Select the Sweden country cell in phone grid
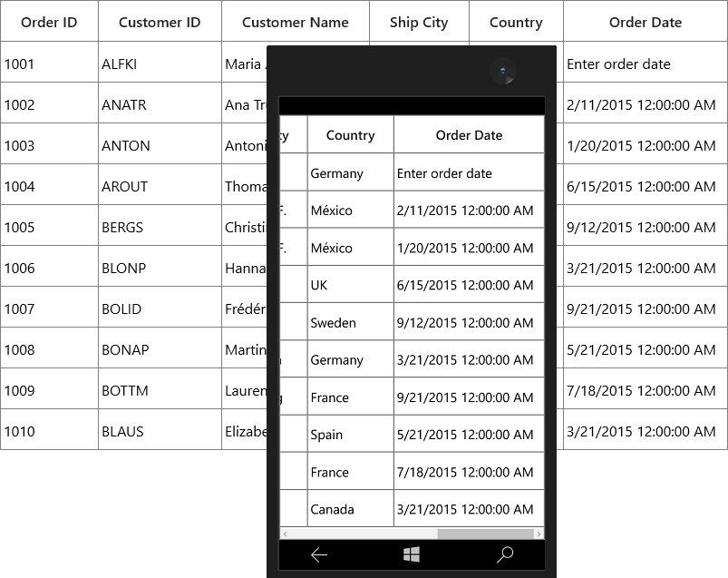Screen dimensions: 728x578 coord(351,321)
